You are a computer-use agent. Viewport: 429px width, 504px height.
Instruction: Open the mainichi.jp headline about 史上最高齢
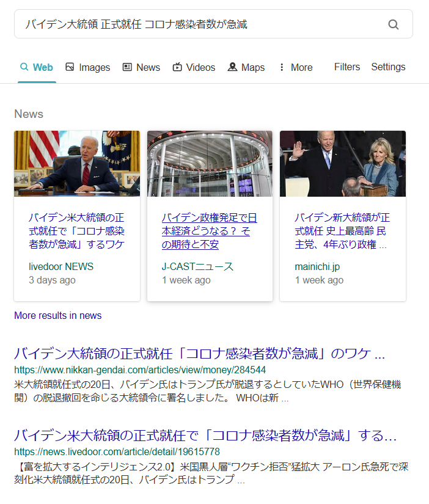(x=342, y=231)
